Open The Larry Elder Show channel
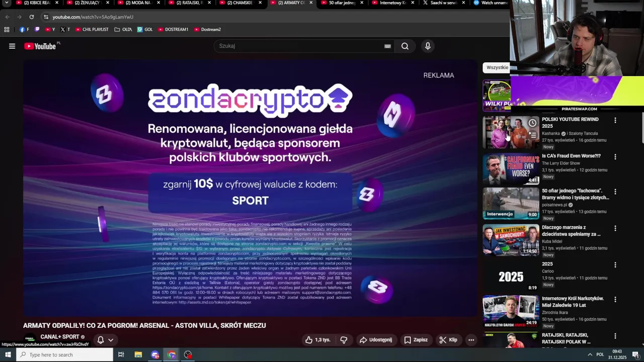 tap(560, 163)
